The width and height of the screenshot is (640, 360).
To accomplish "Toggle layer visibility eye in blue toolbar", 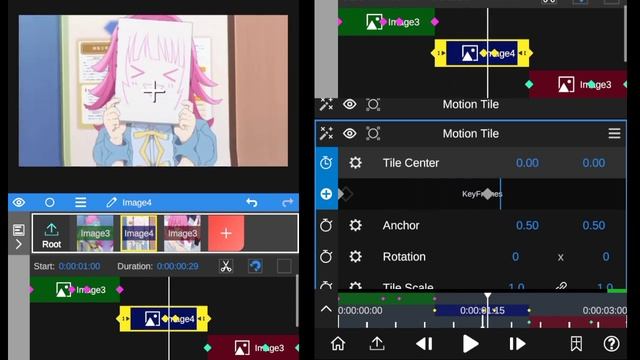I will tap(19, 202).
